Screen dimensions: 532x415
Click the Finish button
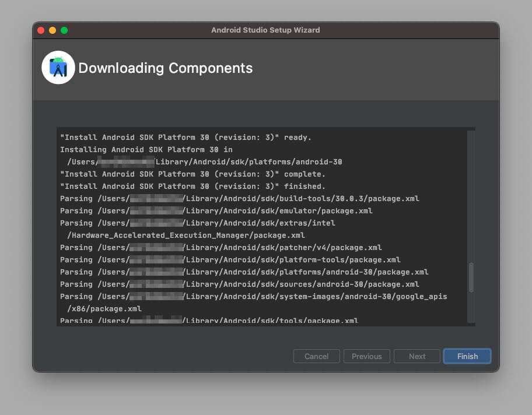[467, 356]
